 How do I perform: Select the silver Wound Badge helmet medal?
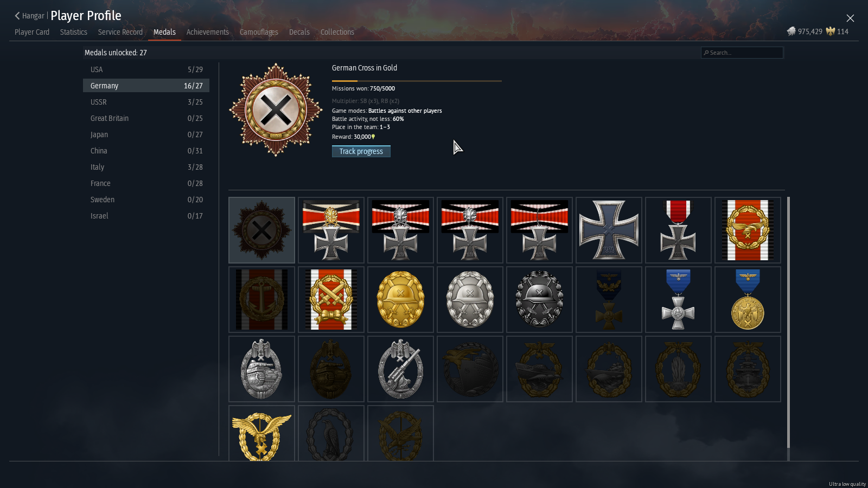pyautogui.click(x=470, y=299)
